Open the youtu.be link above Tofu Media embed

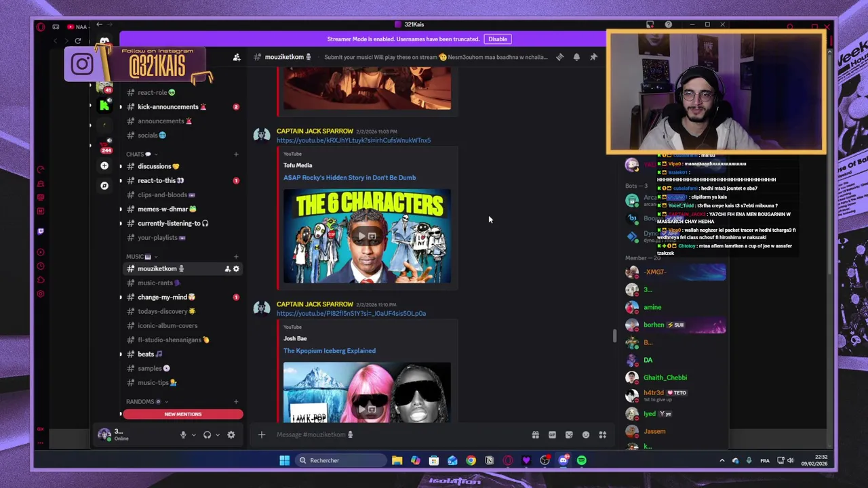pos(353,140)
